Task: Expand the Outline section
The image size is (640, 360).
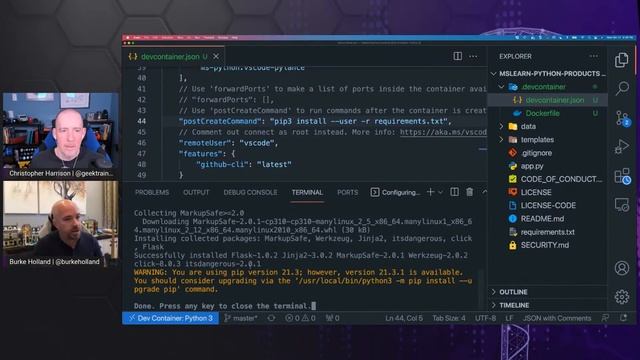Action: coord(548,292)
